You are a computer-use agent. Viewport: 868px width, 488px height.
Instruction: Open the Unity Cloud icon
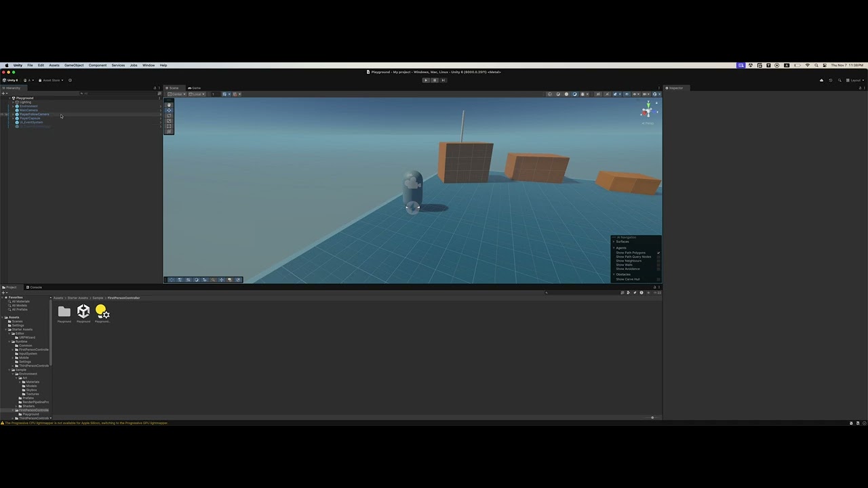tap(821, 80)
